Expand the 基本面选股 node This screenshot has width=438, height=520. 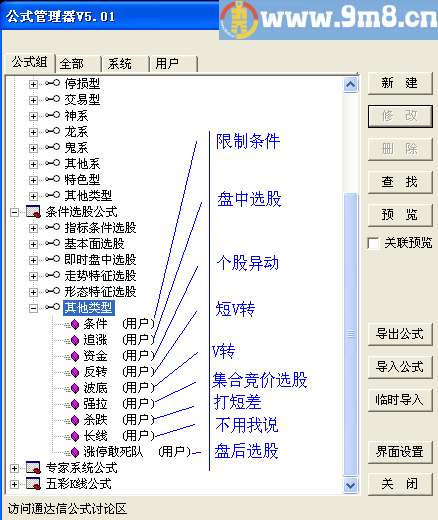tap(33, 244)
